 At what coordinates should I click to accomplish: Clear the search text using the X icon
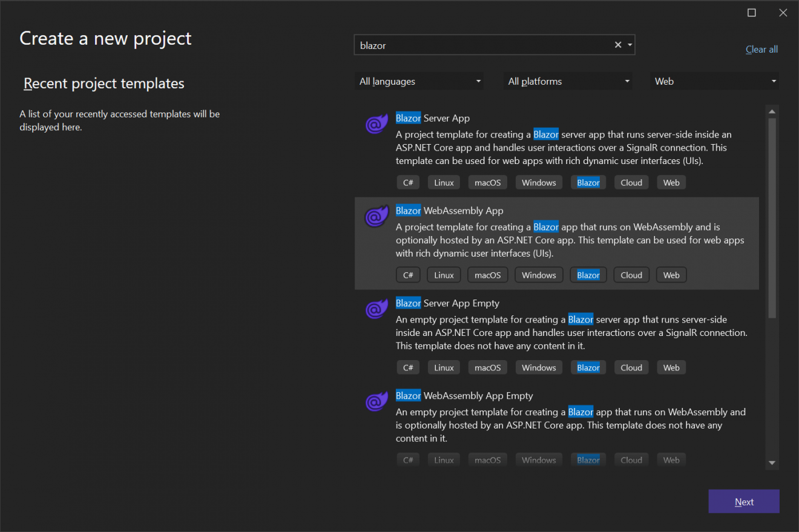point(617,44)
